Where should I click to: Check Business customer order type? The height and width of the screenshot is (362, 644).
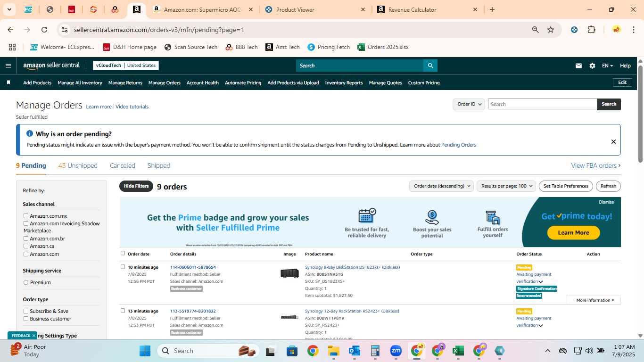pos(26,319)
